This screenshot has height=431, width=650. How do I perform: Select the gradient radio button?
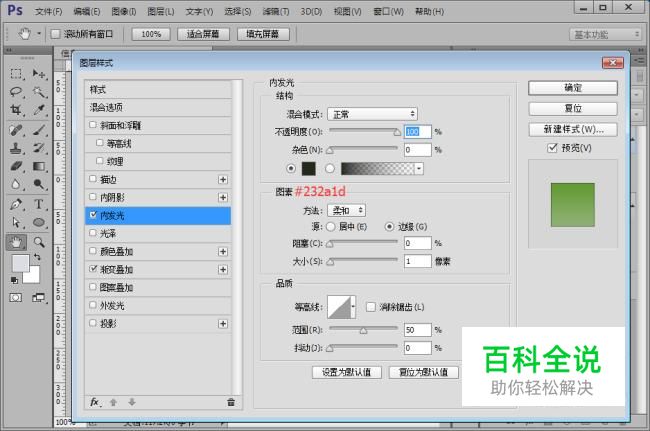pos(330,169)
